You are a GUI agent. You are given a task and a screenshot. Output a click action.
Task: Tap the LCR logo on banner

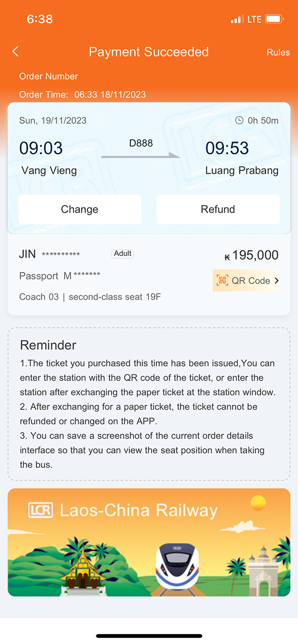click(41, 511)
